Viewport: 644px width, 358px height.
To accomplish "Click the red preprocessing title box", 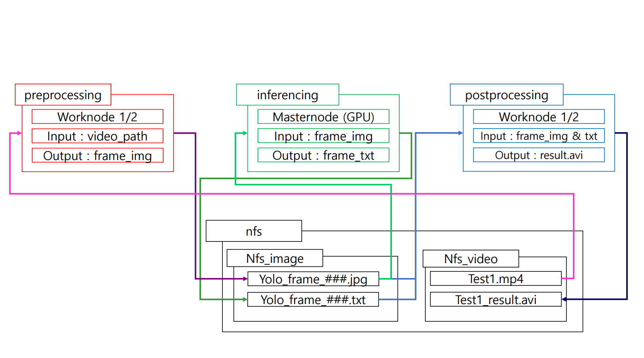I will click(63, 95).
